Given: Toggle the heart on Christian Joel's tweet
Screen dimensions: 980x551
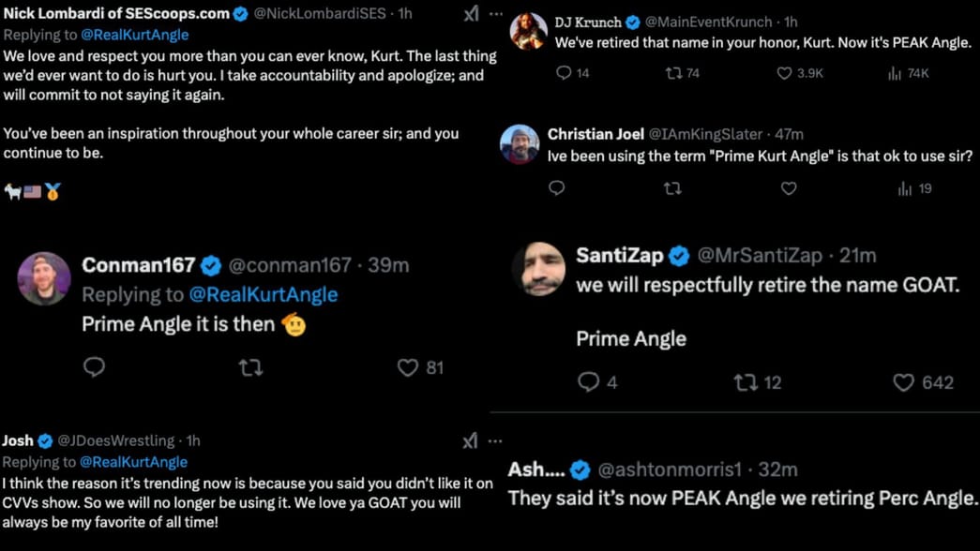Looking at the screenshot, I should (x=788, y=188).
